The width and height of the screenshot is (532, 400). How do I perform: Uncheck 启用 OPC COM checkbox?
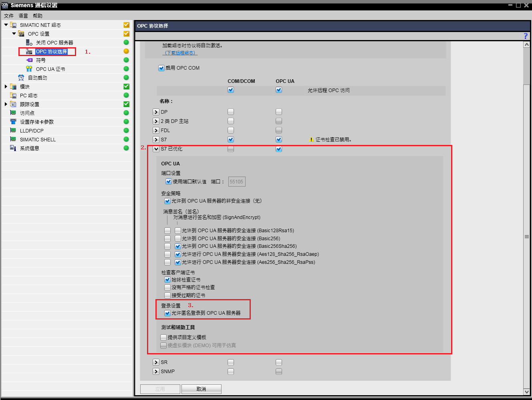[x=161, y=68]
